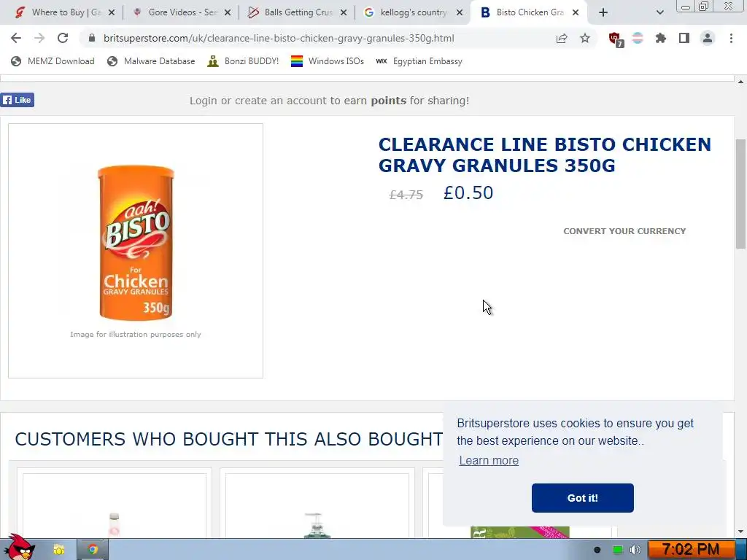Open the Egyptian Embassy bookmark
747x560 pixels.
coord(419,61)
